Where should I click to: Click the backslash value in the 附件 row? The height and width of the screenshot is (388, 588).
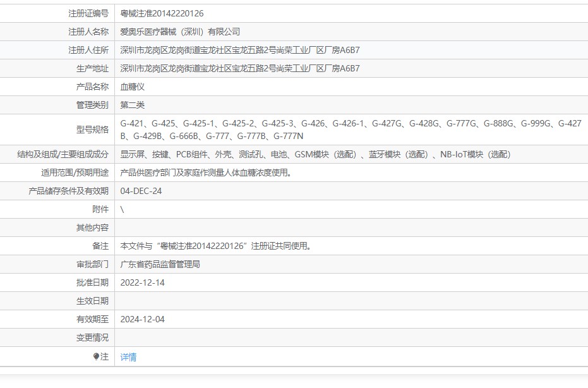(x=123, y=209)
